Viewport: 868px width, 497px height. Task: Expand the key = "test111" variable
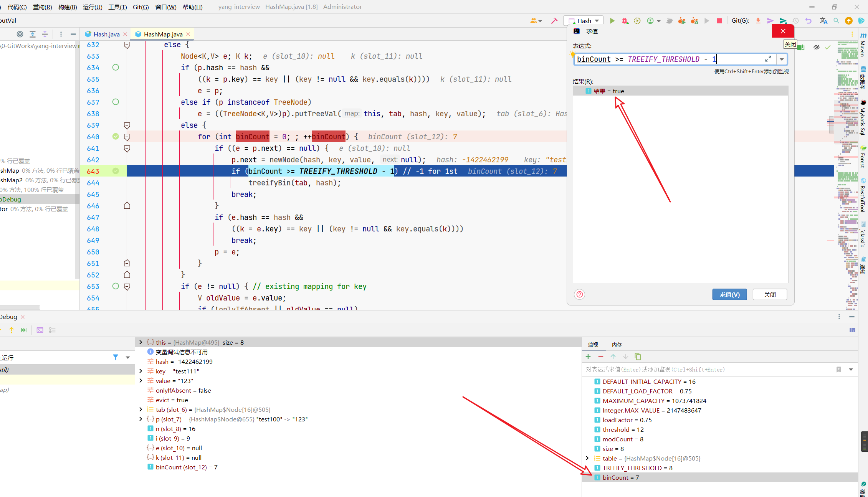click(141, 371)
